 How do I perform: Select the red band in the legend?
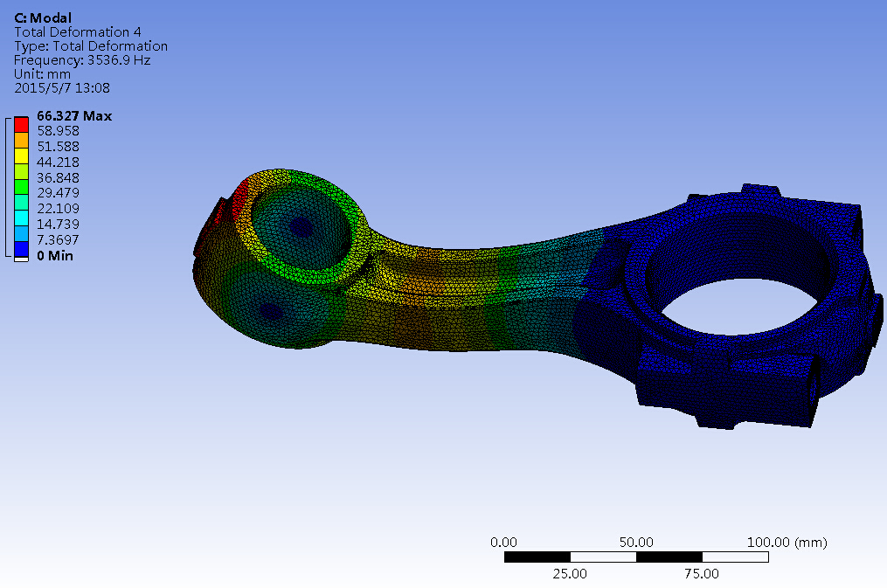coord(21,124)
